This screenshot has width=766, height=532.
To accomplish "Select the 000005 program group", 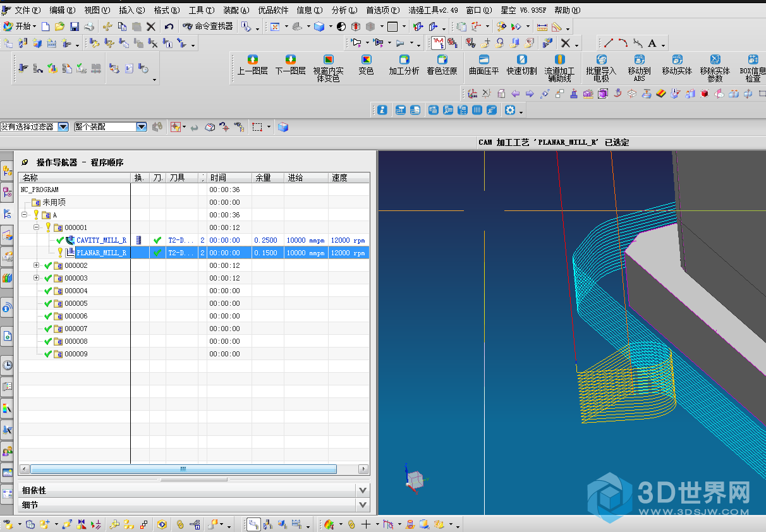I will tap(76, 303).
